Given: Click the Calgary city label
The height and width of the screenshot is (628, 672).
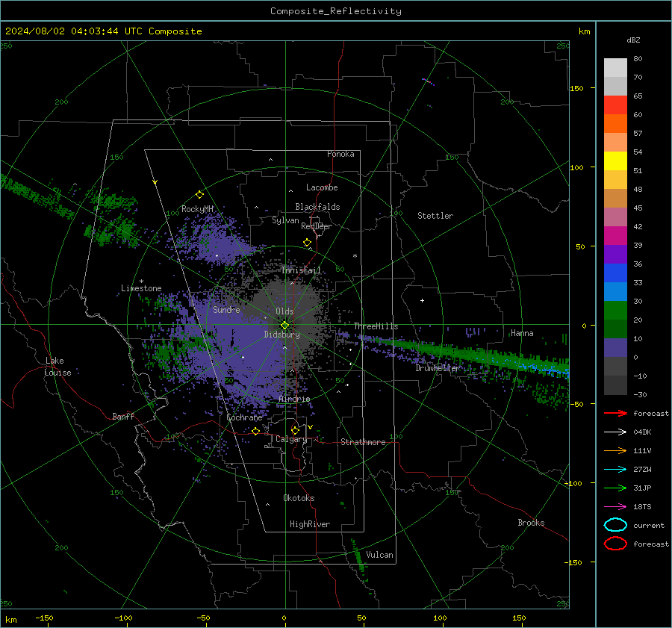Looking at the screenshot, I should coord(291,439).
